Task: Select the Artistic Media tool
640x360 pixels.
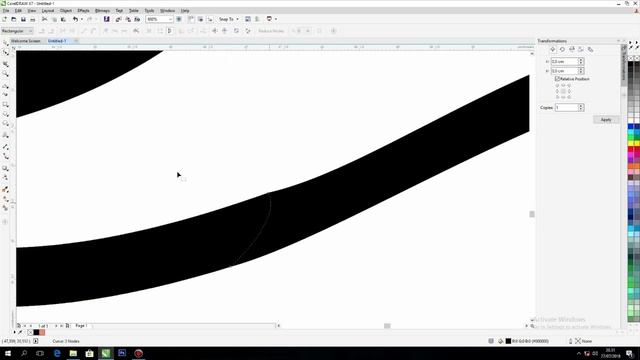Action: pyautogui.click(x=6, y=94)
